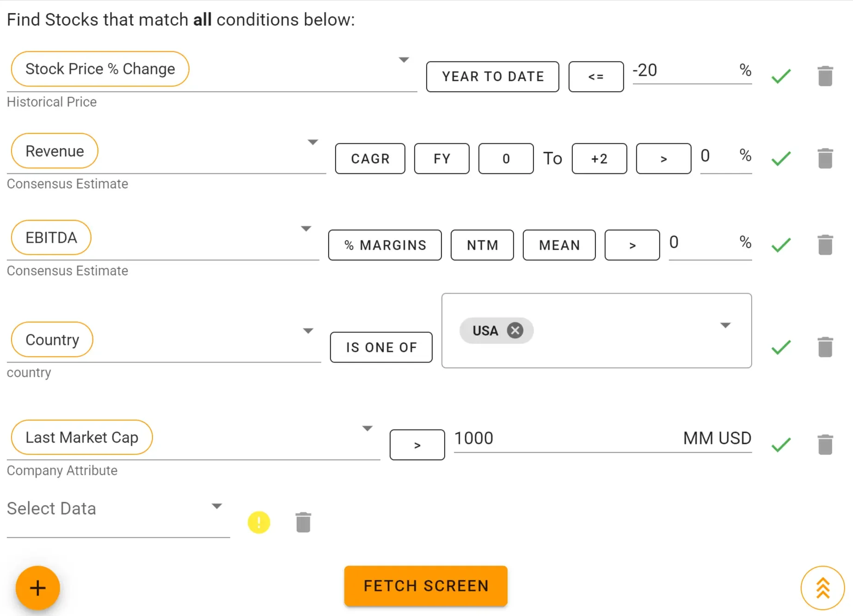Delete the Country condition
The height and width of the screenshot is (616, 853).
[x=825, y=347]
